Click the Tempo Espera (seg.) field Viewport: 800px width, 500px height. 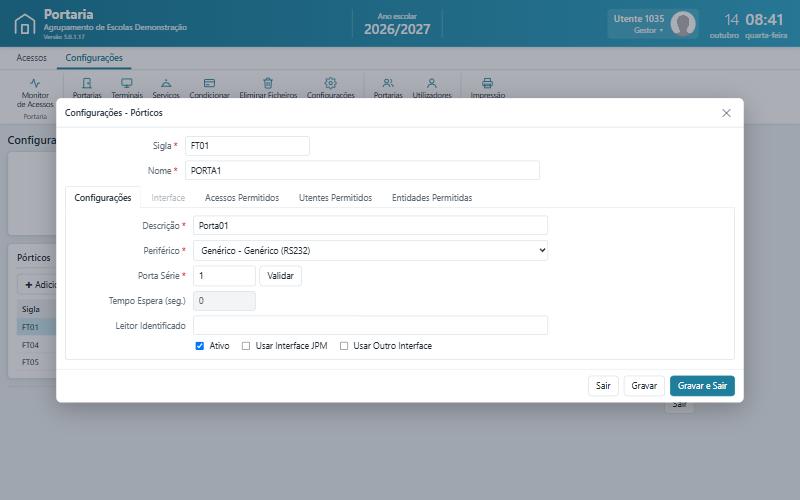(224, 301)
